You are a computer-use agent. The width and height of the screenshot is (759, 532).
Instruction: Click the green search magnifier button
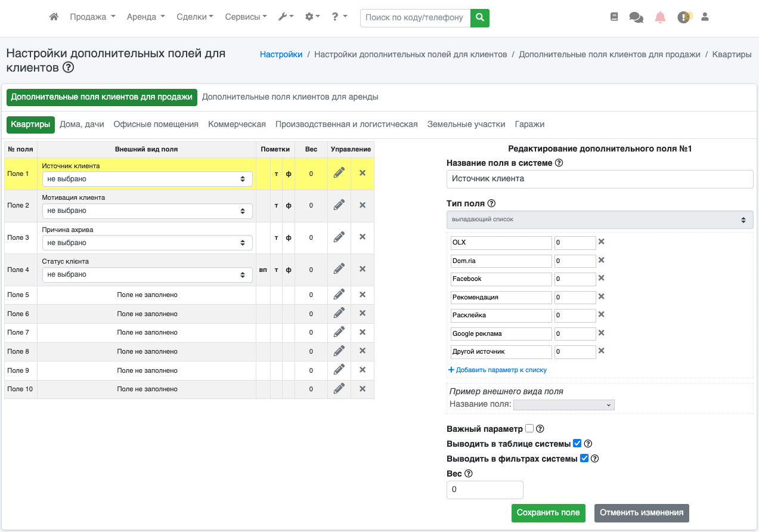point(479,18)
